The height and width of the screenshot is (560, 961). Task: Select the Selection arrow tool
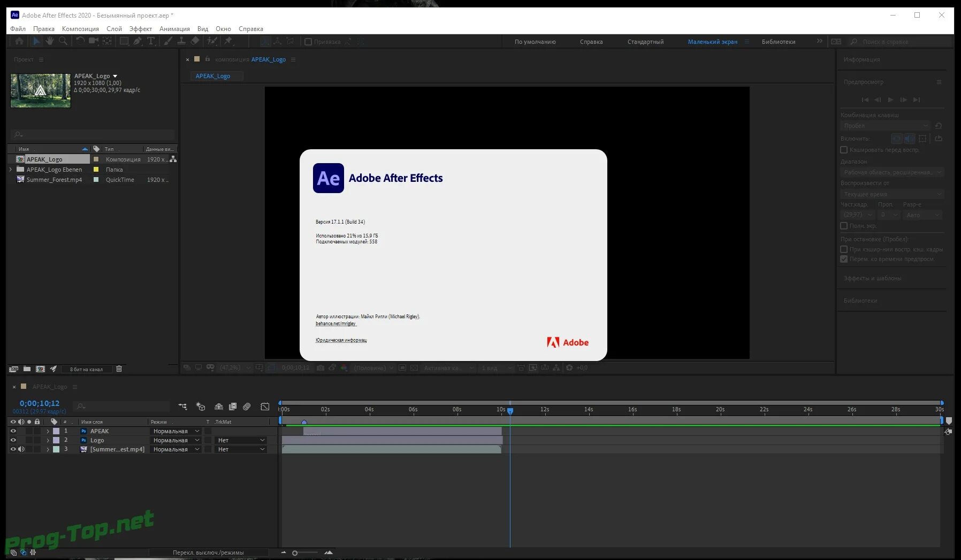click(x=36, y=41)
